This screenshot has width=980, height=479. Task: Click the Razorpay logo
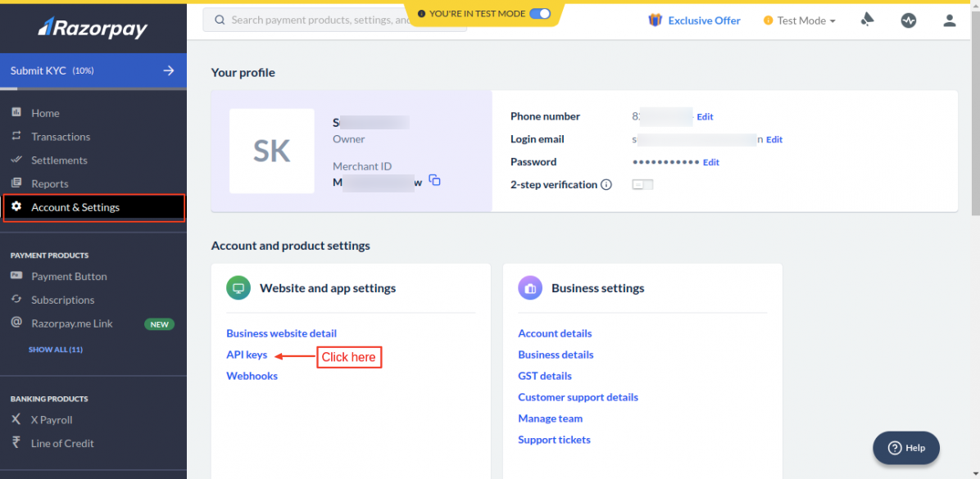click(93, 28)
